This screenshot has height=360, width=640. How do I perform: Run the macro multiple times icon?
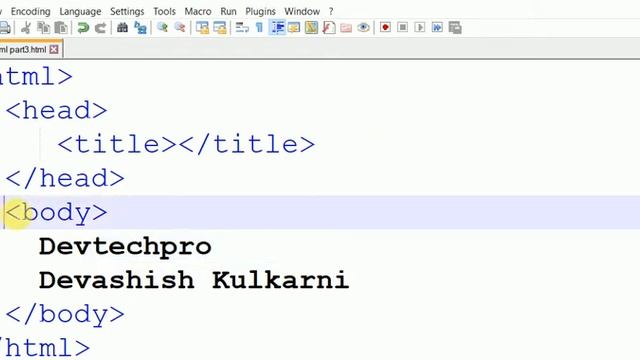coord(437,28)
